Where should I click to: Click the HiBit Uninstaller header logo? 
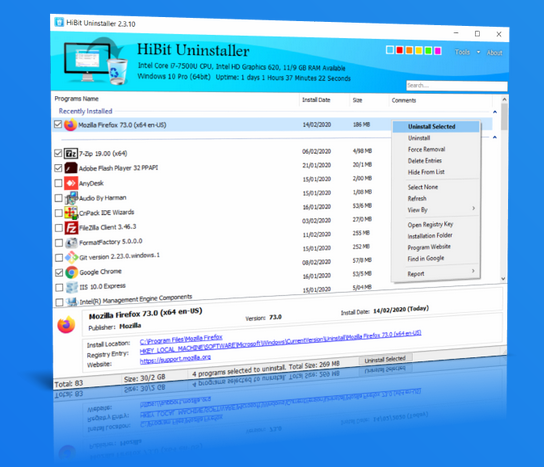tap(96, 61)
